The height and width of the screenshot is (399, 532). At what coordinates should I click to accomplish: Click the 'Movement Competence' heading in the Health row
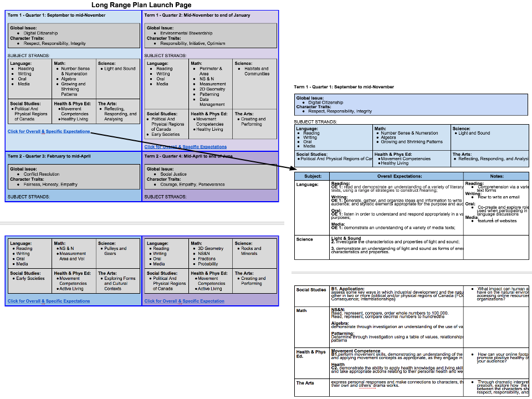pyautogui.click(x=356, y=351)
